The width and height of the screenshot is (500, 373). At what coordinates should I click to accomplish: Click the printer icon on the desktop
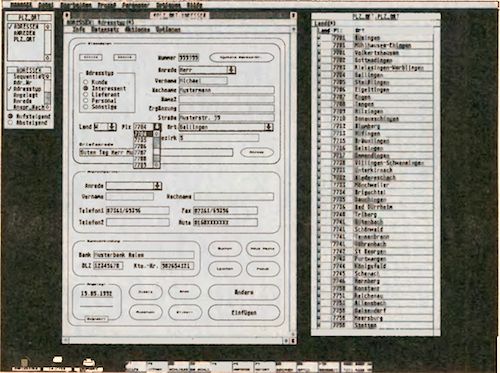pyautogui.click(x=89, y=363)
